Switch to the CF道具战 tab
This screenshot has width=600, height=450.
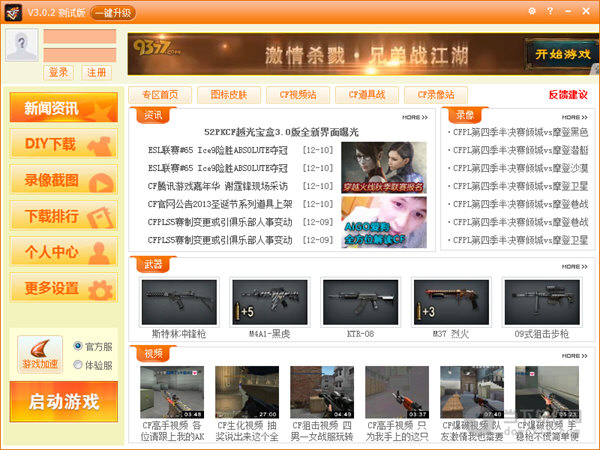(x=367, y=95)
